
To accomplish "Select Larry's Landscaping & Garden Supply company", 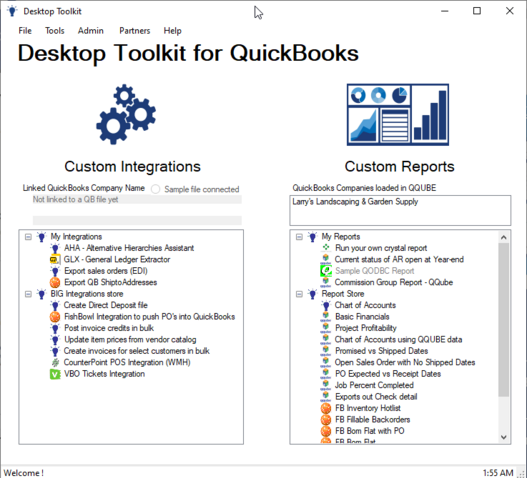I will [355, 202].
